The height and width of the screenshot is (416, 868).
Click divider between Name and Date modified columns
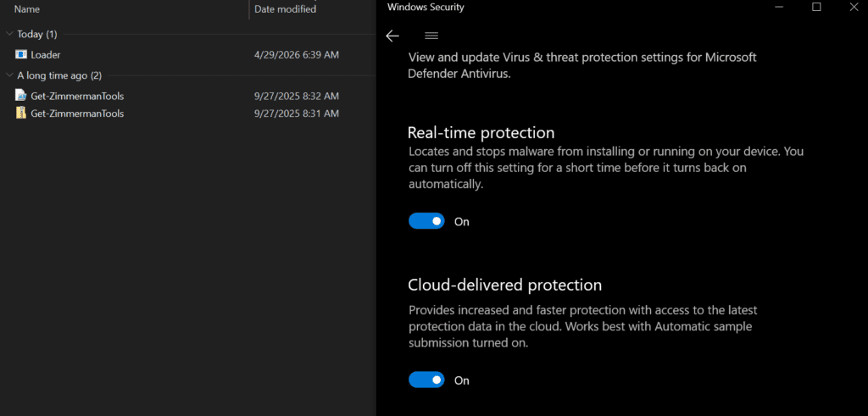click(x=250, y=9)
